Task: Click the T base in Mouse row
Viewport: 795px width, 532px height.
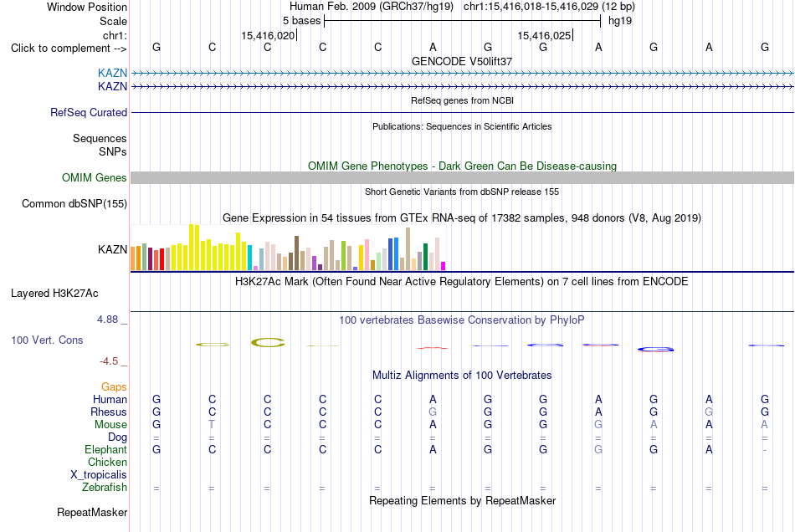Action: (212, 425)
